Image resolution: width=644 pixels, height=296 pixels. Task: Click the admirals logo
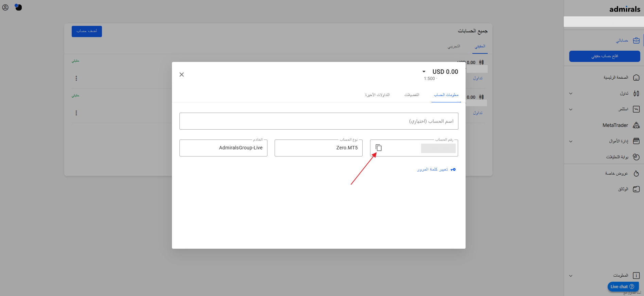[625, 9]
